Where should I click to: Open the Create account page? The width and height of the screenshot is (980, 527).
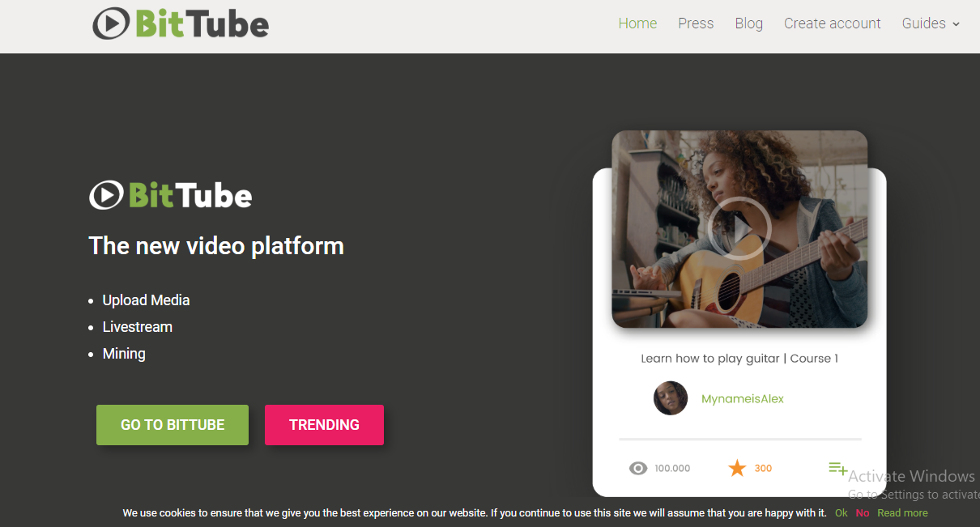point(832,23)
